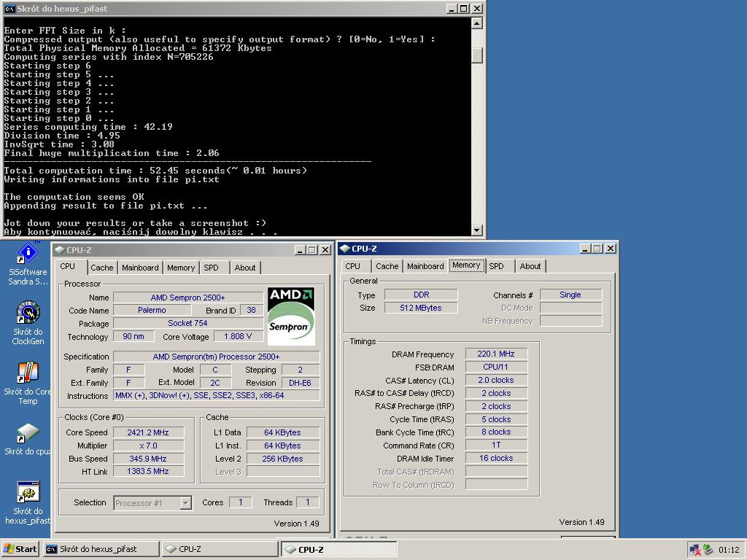Click the Multiplier value x 7.0

point(148,446)
